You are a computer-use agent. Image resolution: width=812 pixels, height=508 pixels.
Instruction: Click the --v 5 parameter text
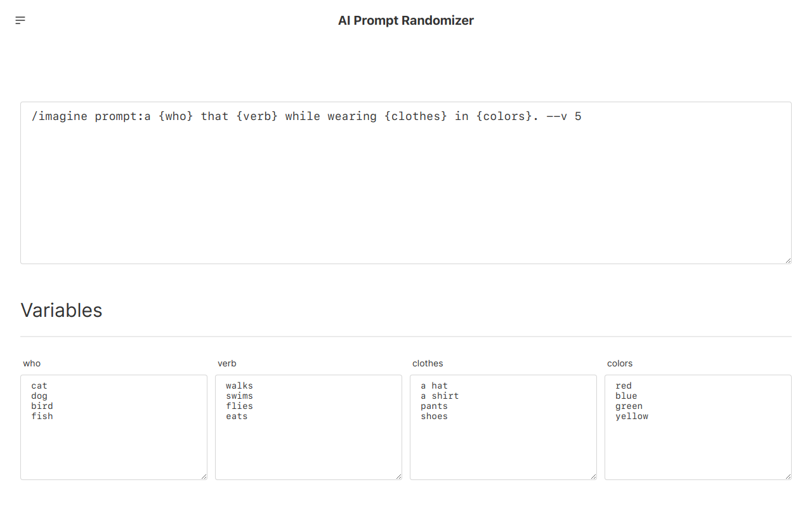point(563,116)
